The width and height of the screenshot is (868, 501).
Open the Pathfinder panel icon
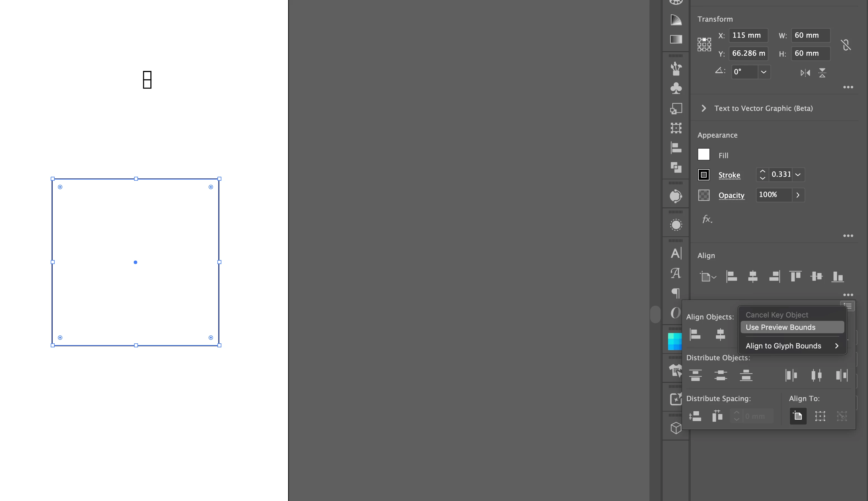pos(676,167)
